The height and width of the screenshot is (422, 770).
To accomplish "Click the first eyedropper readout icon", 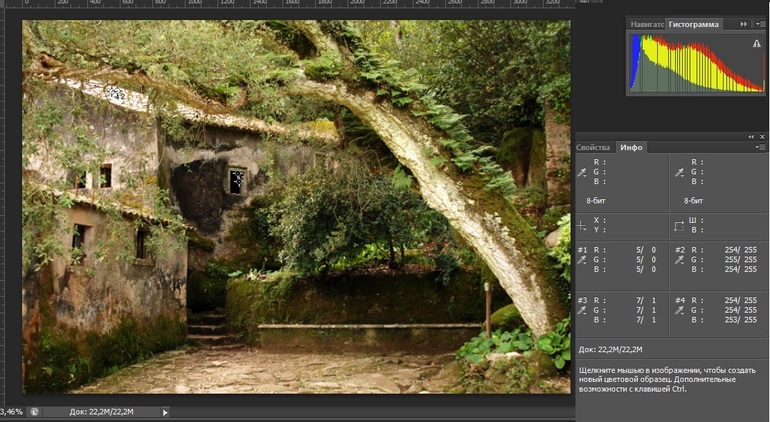I will (582, 172).
